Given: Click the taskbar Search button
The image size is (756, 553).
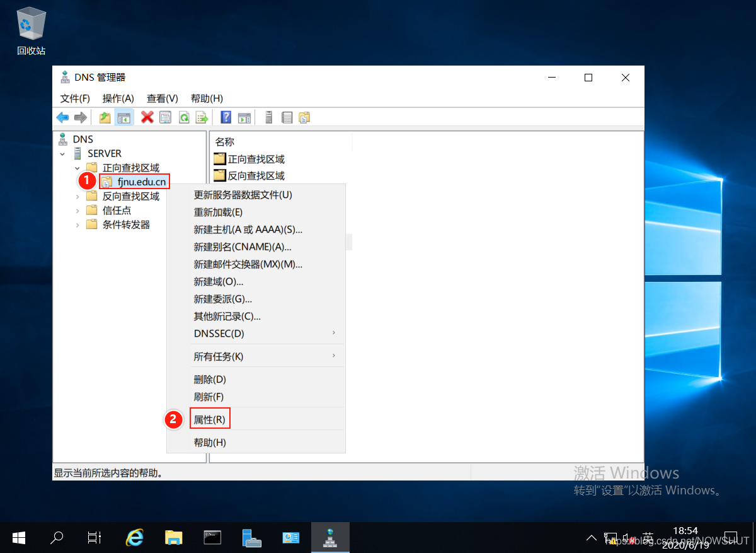Looking at the screenshot, I should coord(56,537).
